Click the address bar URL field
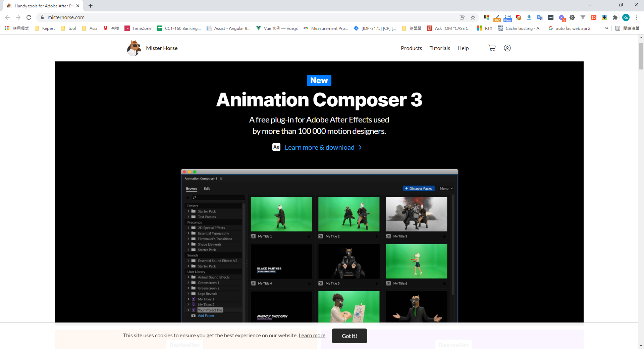Viewport: 644px width, 349px height. coord(235,17)
